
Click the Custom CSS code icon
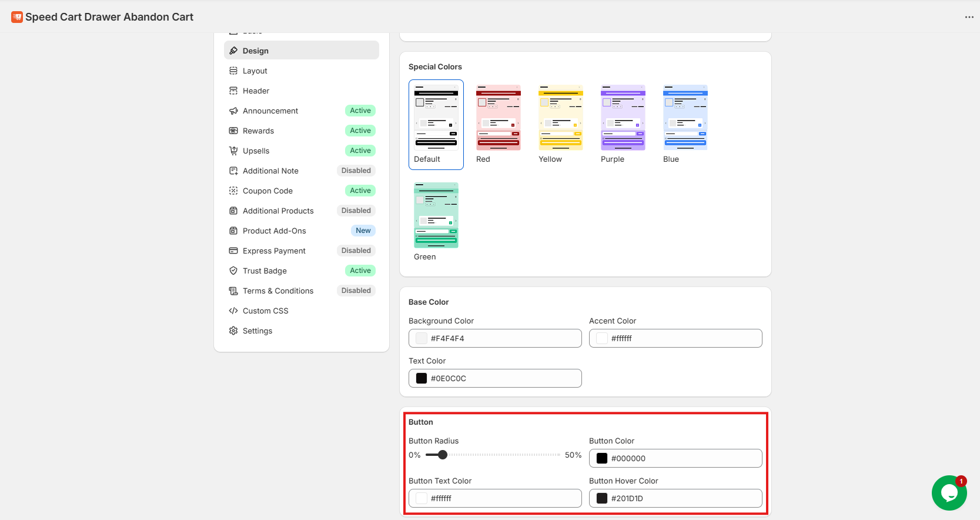pos(233,311)
